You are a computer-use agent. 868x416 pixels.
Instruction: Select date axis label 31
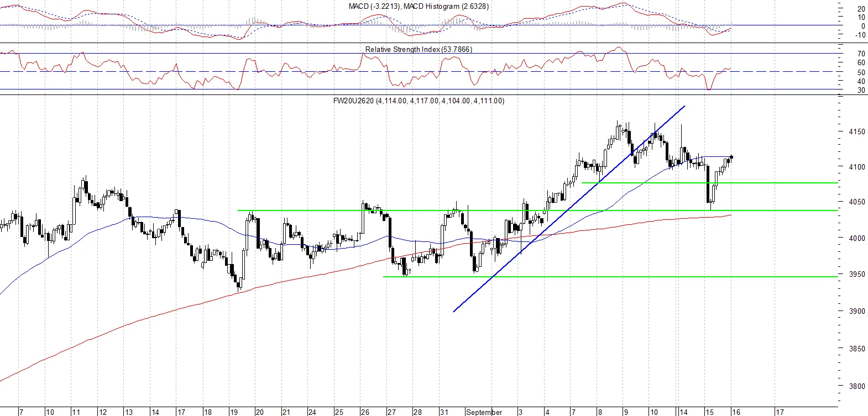coord(444,412)
